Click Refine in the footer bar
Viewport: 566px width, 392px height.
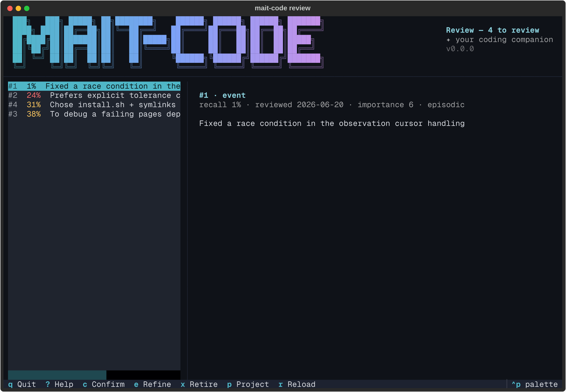pyautogui.click(x=152, y=384)
